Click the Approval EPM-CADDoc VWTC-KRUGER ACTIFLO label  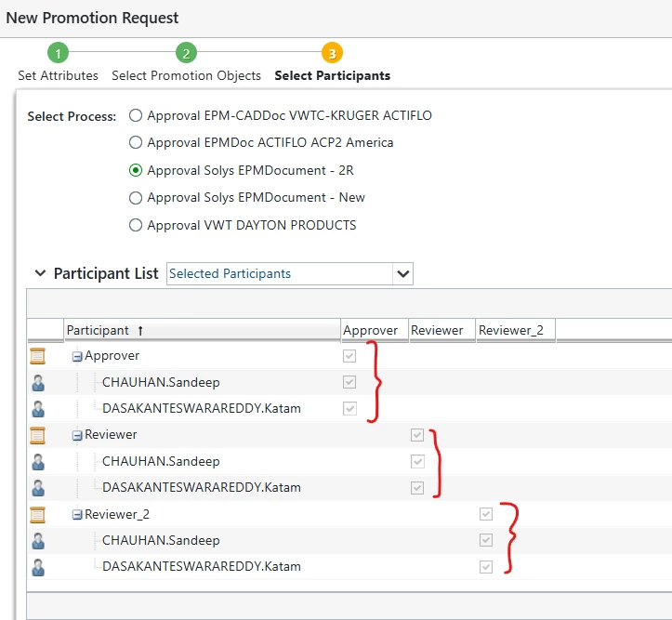click(x=289, y=115)
